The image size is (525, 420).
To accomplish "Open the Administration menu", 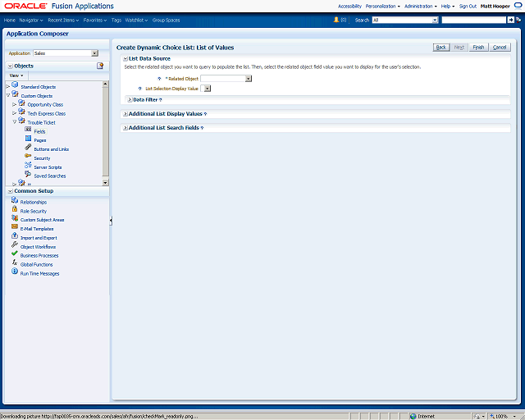I will pos(421,6).
